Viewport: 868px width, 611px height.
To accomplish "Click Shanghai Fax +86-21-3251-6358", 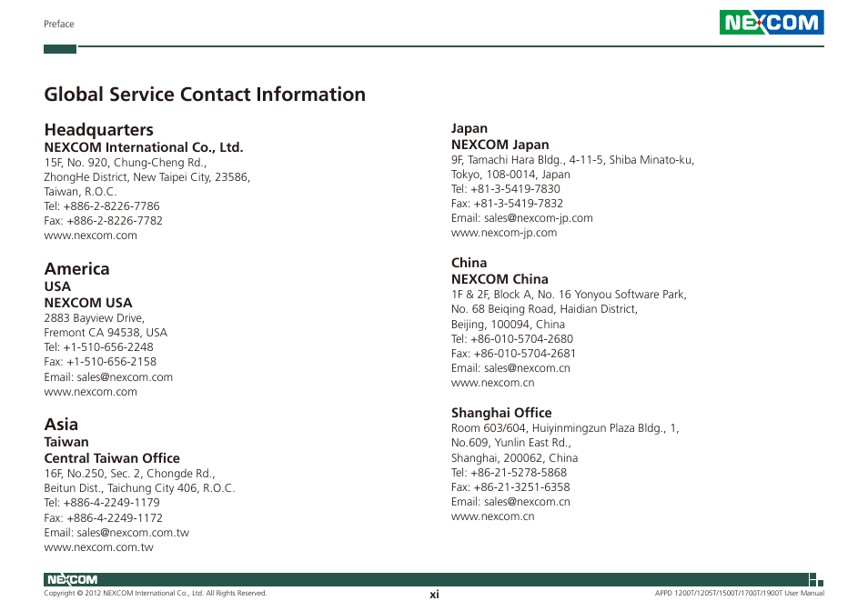I will [x=510, y=487].
